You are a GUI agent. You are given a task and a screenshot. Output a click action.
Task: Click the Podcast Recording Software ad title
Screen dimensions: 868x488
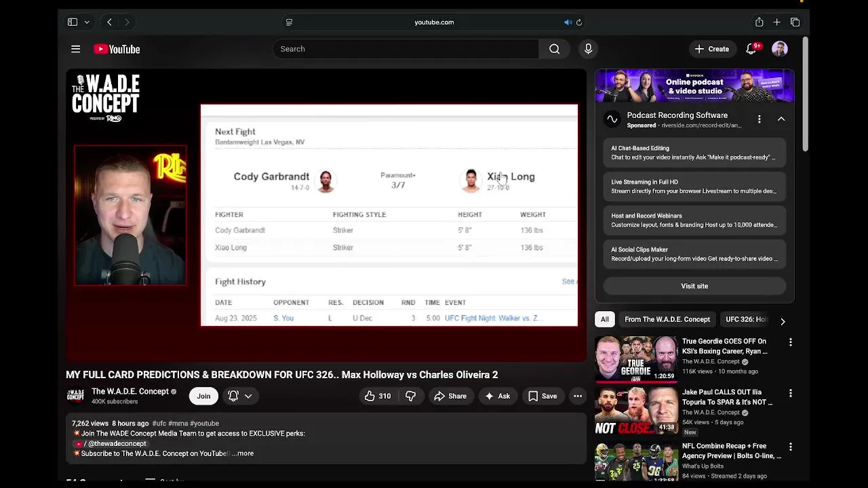point(677,115)
